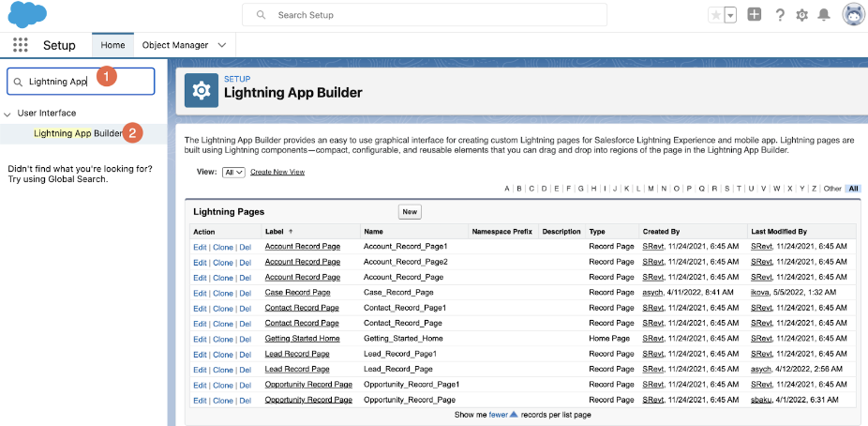Switch to the Object Manager tab
This screenshot has height=426, width=868.
(x=175, y=45)
